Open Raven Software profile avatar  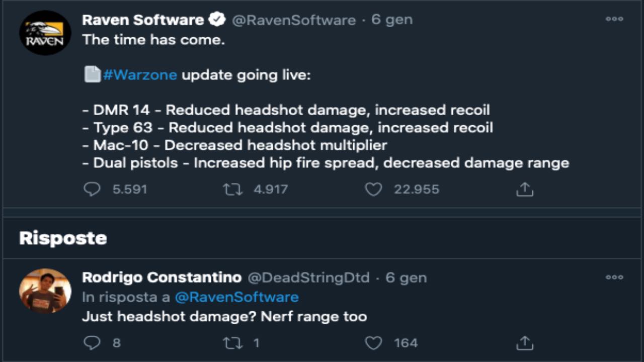pos(45,33)
